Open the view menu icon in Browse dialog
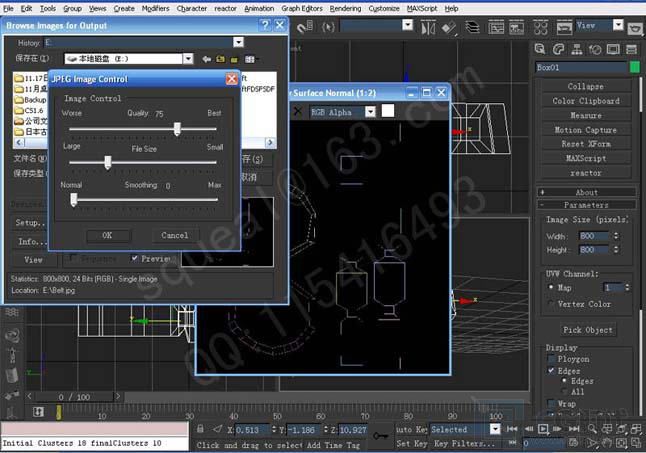 point(250,59)
